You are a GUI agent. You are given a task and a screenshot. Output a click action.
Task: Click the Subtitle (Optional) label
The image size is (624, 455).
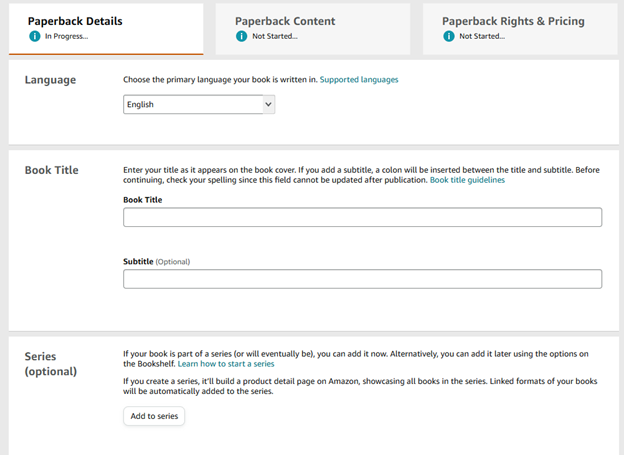(156, 262)
